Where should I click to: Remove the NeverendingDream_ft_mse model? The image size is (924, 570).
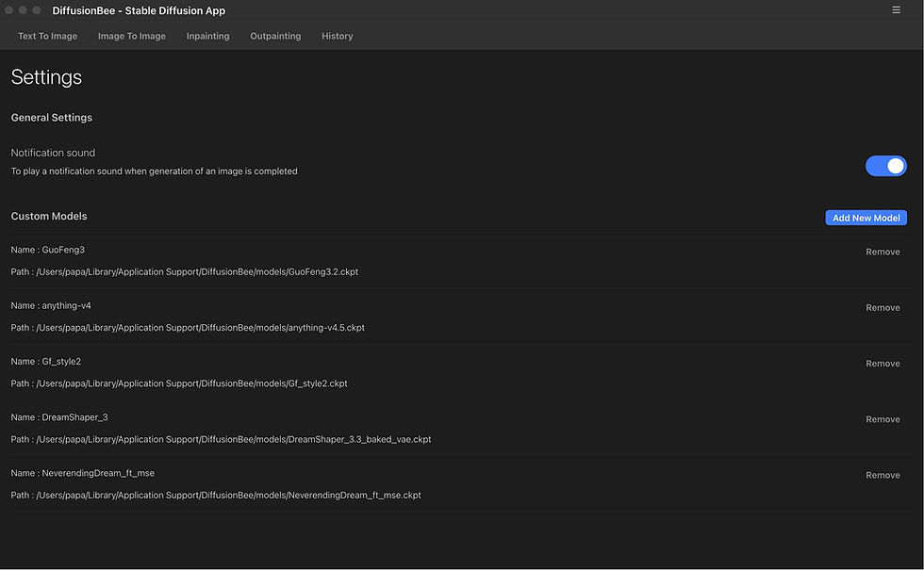click(x=883, y=476)
